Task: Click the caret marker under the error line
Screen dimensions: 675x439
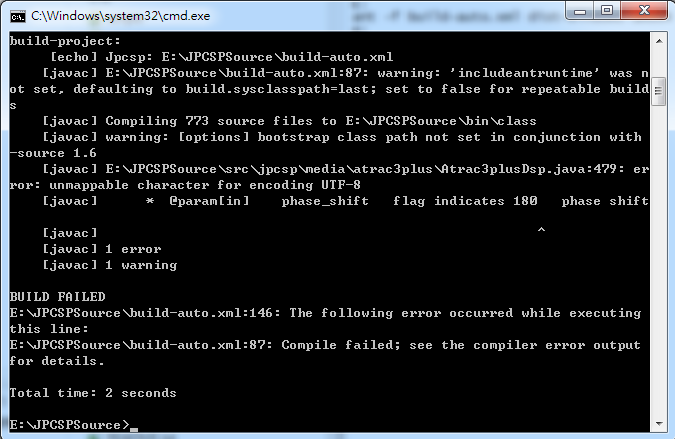Action: coord(541,230)
